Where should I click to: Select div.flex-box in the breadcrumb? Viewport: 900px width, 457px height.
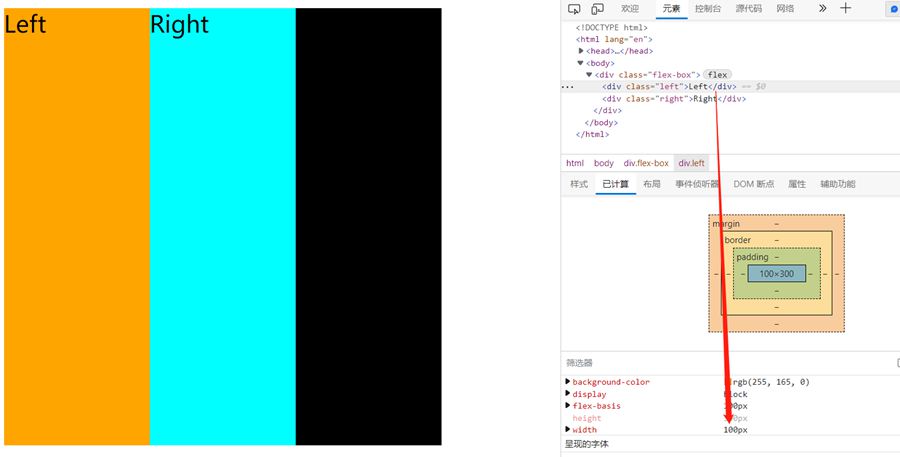[646, 163]
